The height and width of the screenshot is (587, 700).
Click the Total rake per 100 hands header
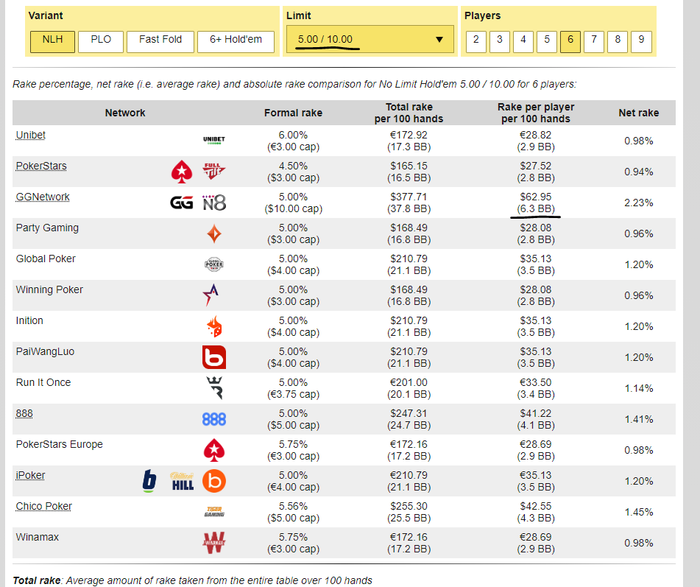[x=408, y=113]
